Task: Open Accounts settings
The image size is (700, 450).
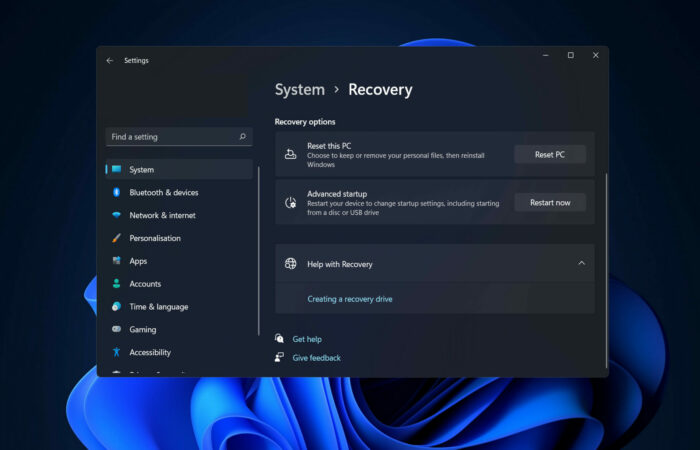Action: [179, 283]
